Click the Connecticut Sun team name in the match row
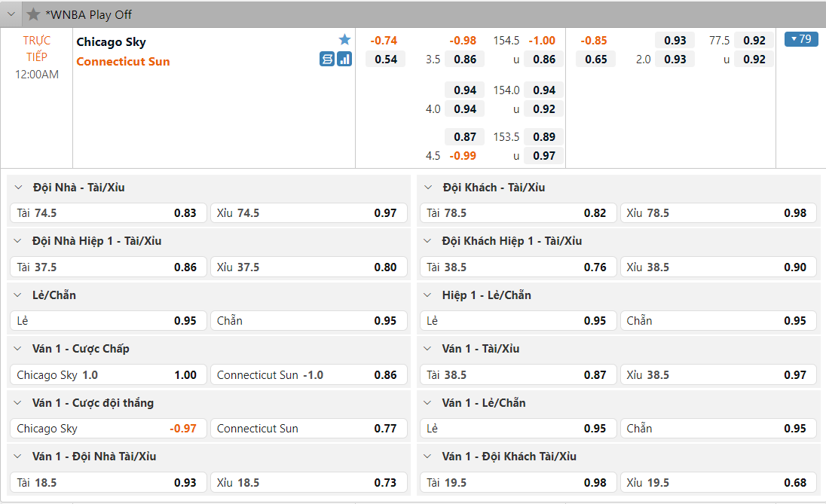826x504 pixels. [x=123, y=62]
